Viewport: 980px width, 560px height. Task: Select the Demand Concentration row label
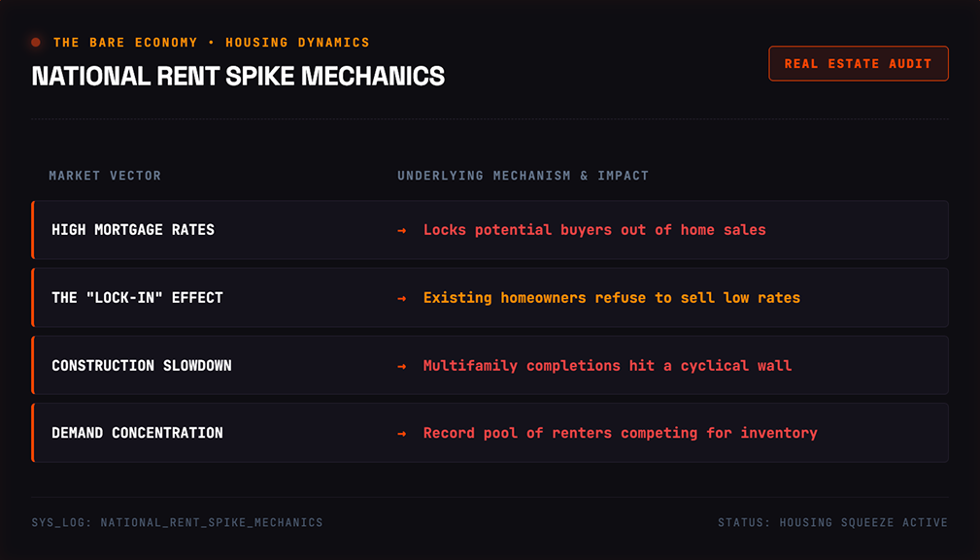pyautogui.click(x=138, y=433)
